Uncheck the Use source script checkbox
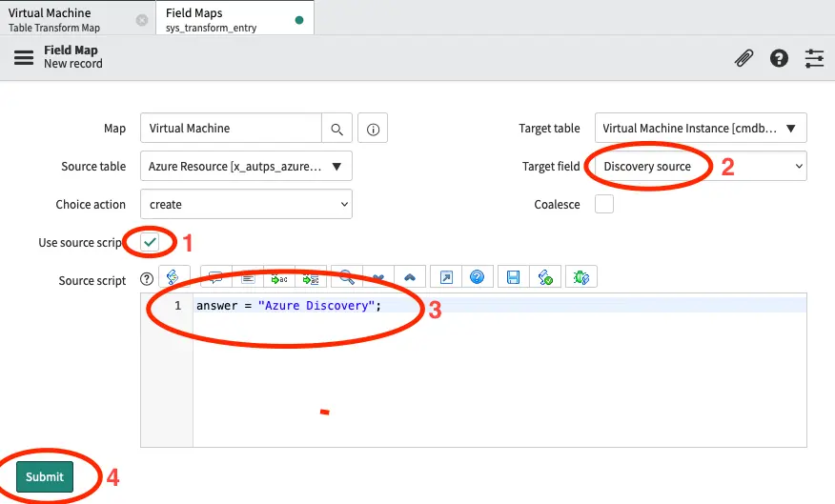The width and height of the screenshot is (835, 504). click(150, 243)
